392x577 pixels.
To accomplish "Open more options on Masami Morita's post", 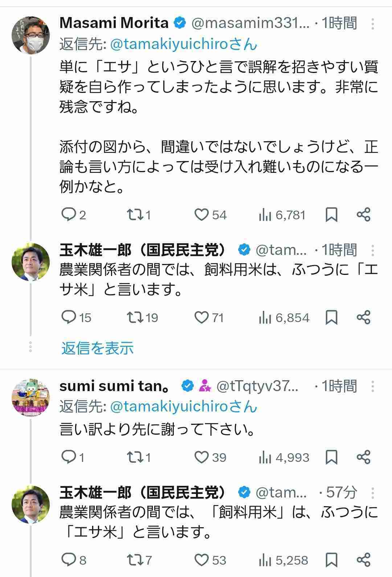I will click(372, 24).
